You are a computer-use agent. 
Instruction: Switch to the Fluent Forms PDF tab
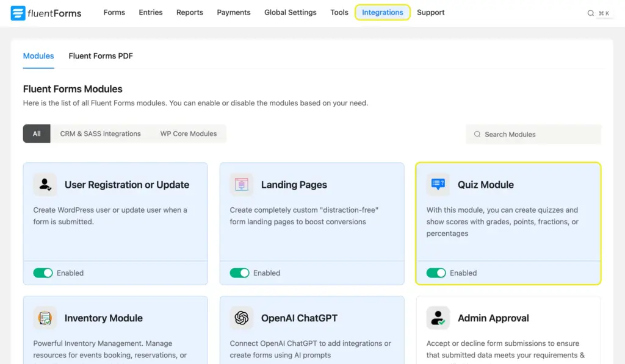(100, 55)
